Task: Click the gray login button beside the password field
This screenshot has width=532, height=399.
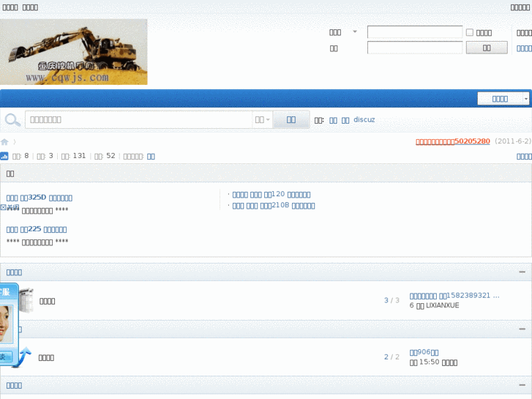Action: pos(487,48)
